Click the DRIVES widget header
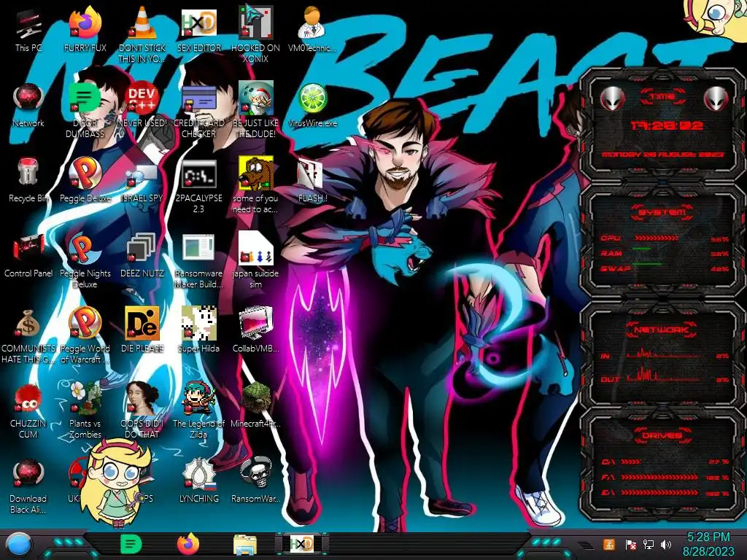The image size is (747, 560). click(x=662, y=435)
